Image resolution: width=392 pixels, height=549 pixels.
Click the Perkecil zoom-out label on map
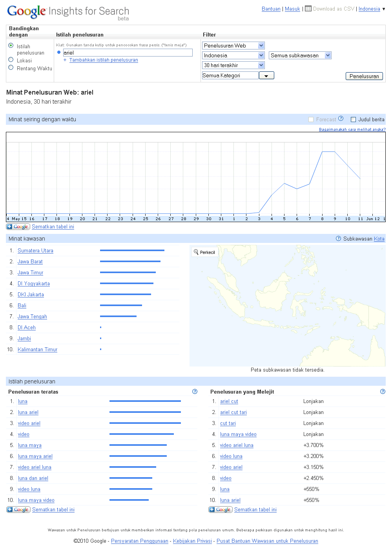208,252
